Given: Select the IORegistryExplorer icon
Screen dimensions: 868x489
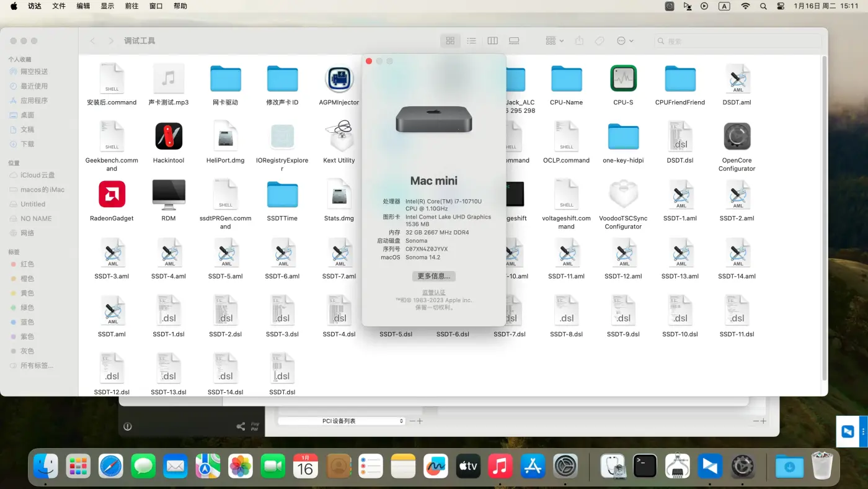Looking at the screenshot, I should click(282, 136).
